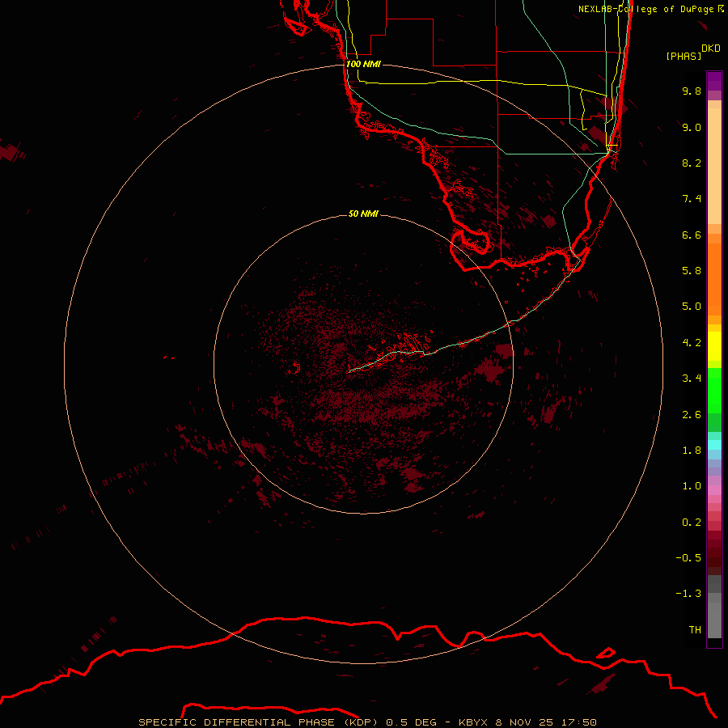Click the 4.2 legend value
This screenshot has height=728, width=728.
pos(692,343)
